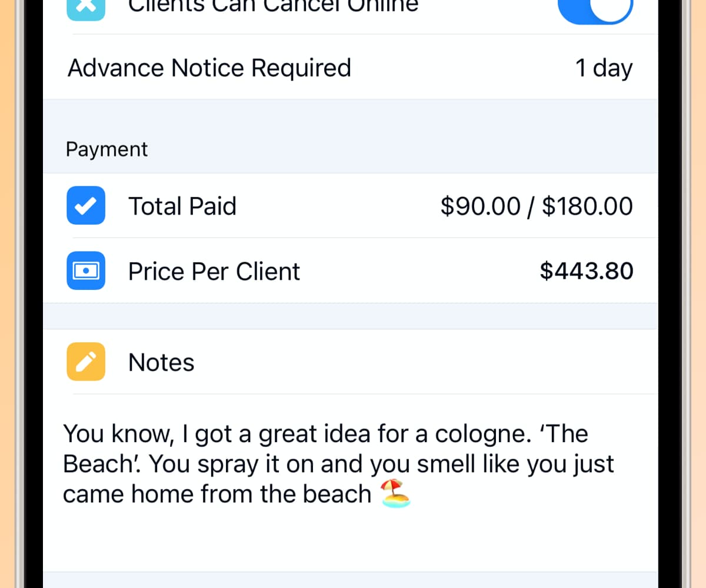This screenshot has height=588, width=706.
Task: Tap 'came home from the beach' text
Action: point(217,494)
